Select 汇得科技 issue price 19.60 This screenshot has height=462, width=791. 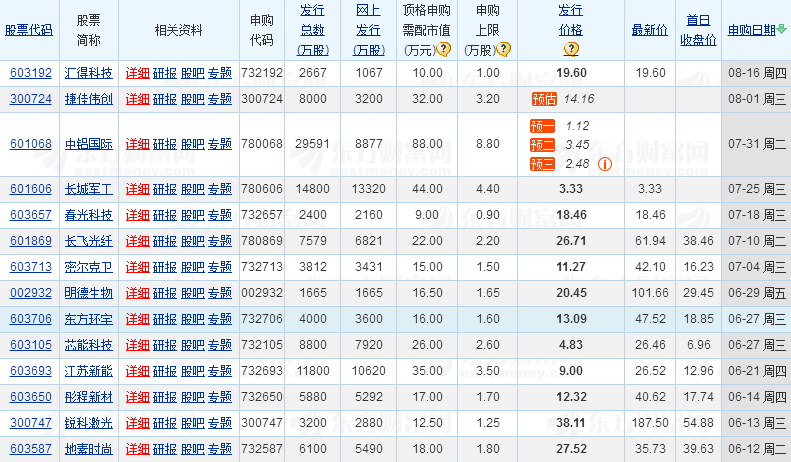point(571,73)
